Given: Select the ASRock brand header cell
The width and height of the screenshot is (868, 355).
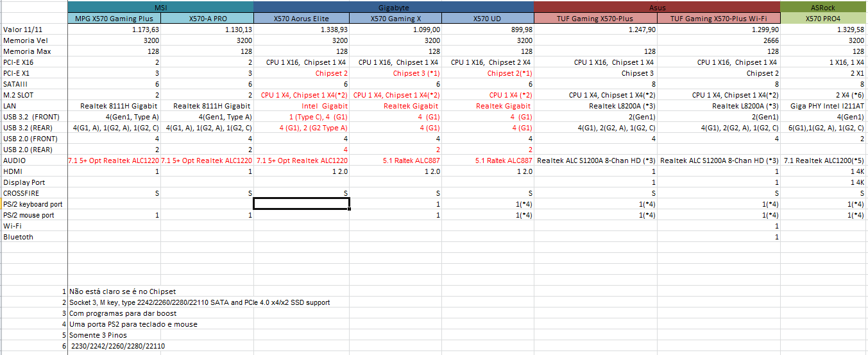Looking at the screenshot, I should [x=824, y=7].
